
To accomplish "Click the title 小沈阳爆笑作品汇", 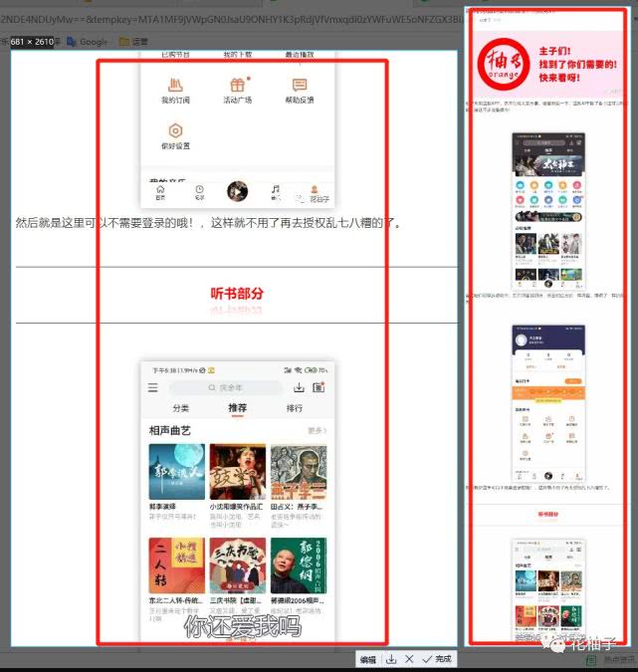I will point(236,507).
